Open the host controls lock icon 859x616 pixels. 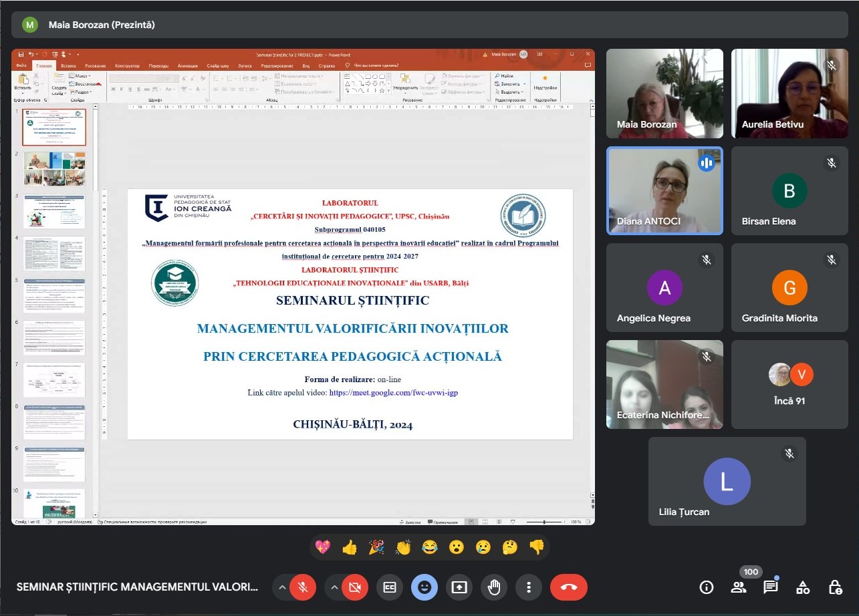pyautogui.click(x=835, y=587)
